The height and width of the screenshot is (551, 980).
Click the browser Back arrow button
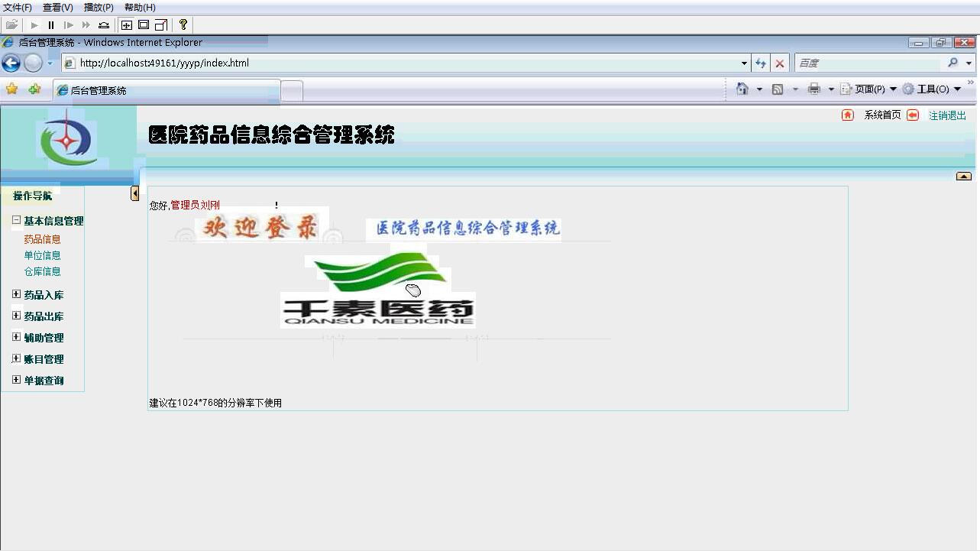pos(11,63)
